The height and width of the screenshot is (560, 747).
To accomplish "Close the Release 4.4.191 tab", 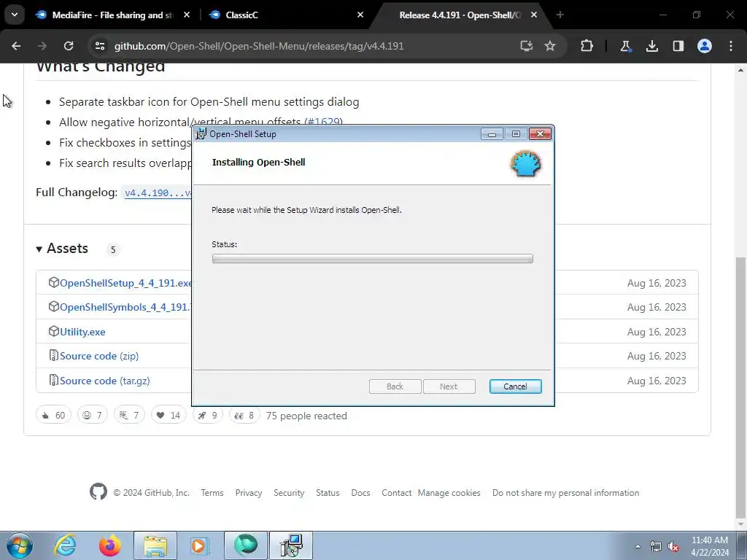I will pos(534,15).
